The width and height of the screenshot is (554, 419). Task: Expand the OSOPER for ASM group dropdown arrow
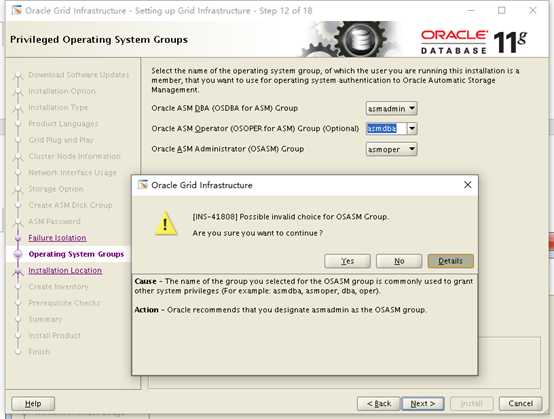click(412, 129)
